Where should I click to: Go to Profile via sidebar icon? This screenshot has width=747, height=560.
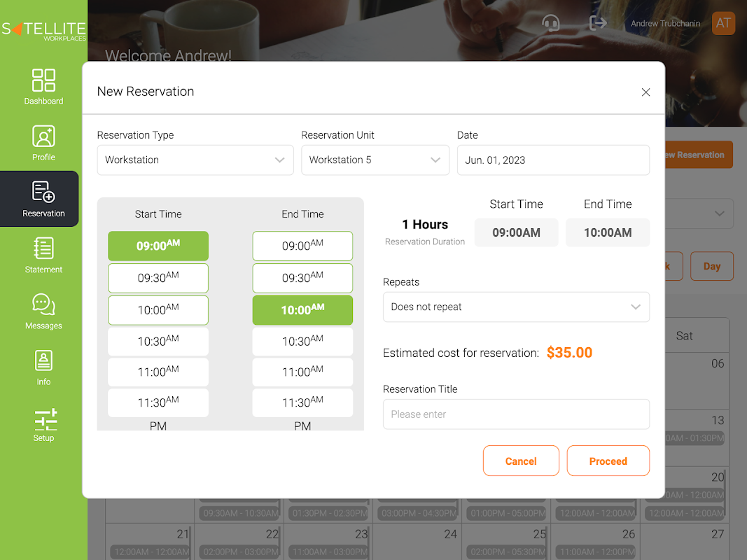coord(43,136)
